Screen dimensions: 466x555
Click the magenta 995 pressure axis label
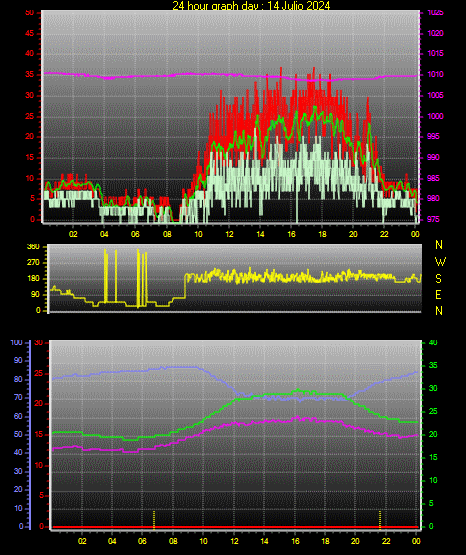pos(433,136)
